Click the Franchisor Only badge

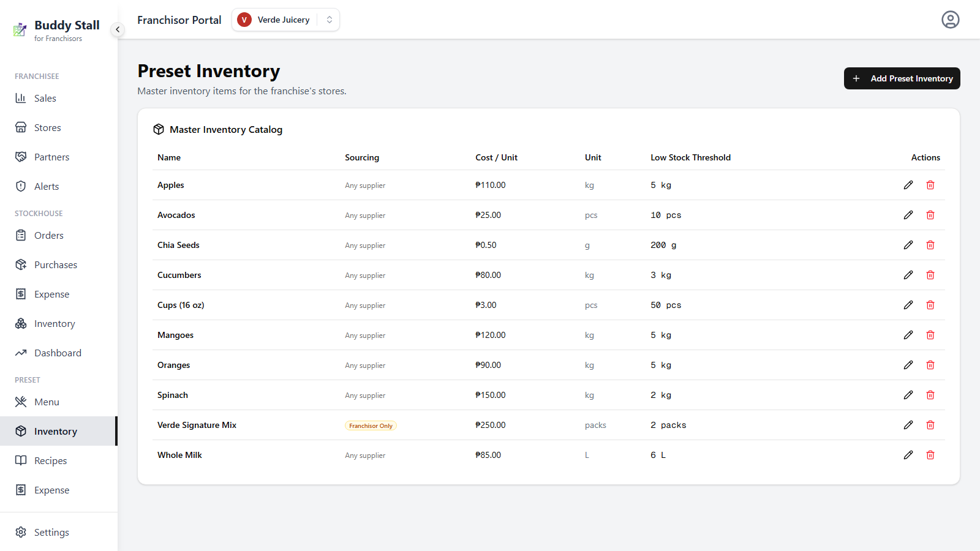pyautogui.click(x=371, y=425)
